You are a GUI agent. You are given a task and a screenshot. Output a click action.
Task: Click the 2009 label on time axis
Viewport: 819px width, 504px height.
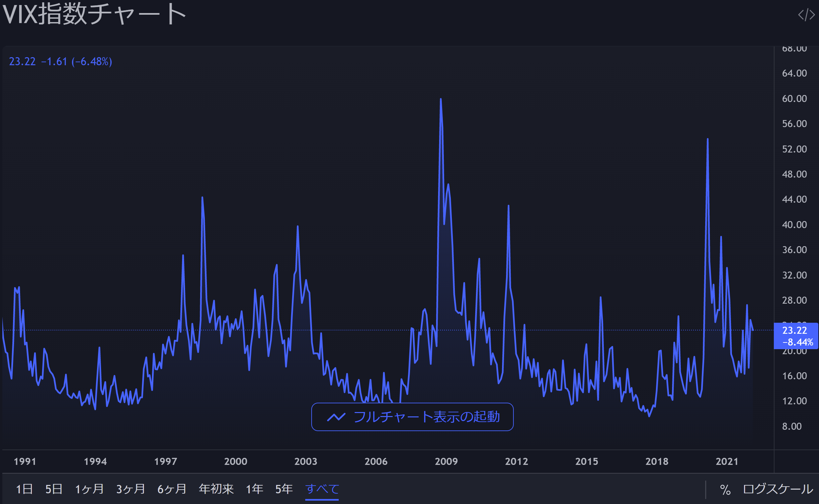[x=446, y=462]
